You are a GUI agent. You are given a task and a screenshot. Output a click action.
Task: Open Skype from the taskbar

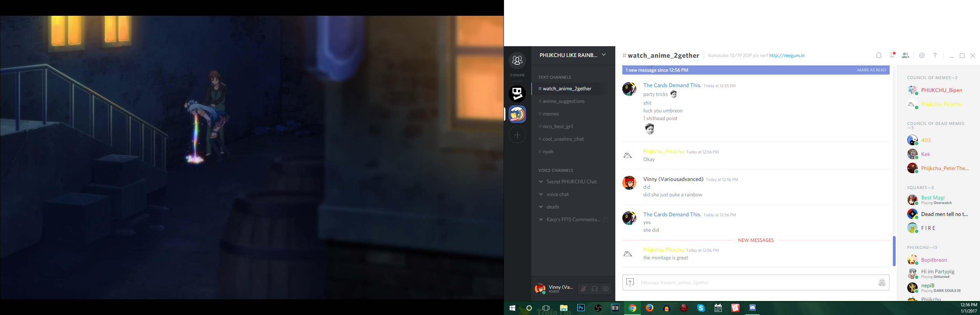coord(701,308)
